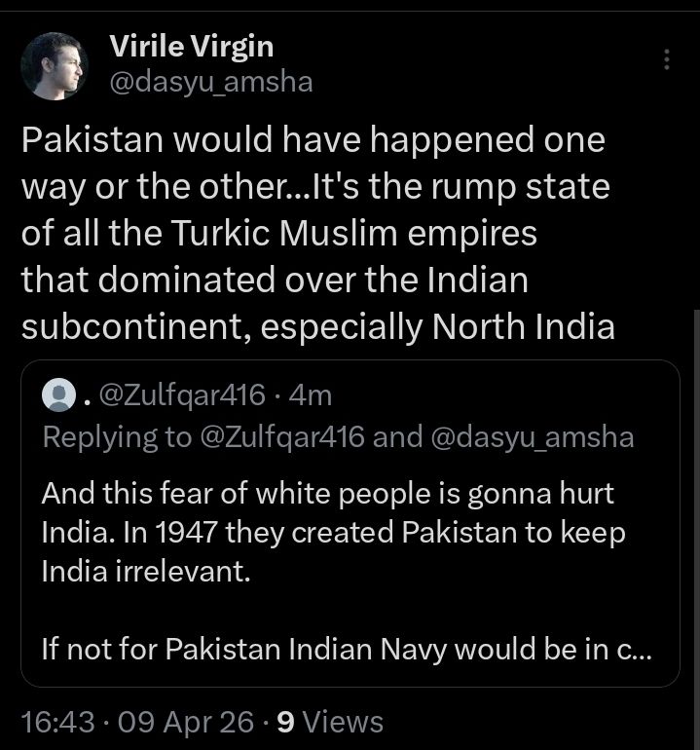Click 'subcontinent, especially North India' line

point(317,327)
